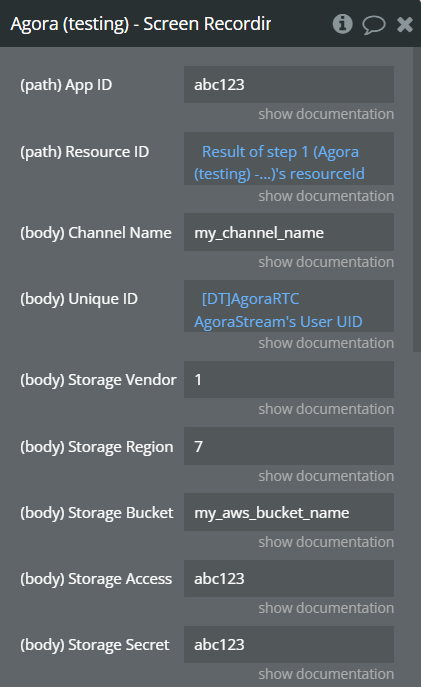Edit the Storage Access key field
The width and height of the screenshot is (421, 687).
(289, 578)
